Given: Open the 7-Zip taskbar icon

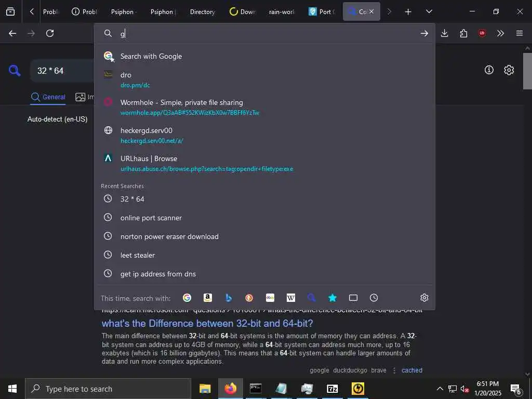Looking at the screenshot, I should click(x=332, y=389).
